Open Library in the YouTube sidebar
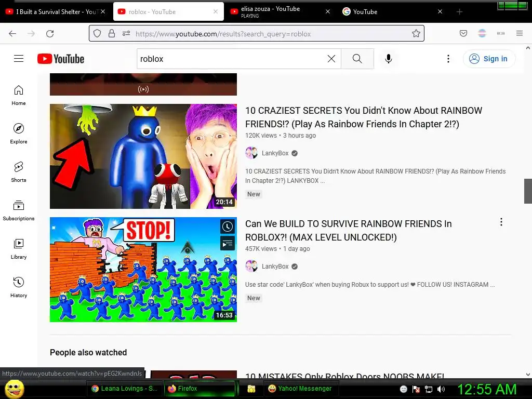 tap(19, 249)
